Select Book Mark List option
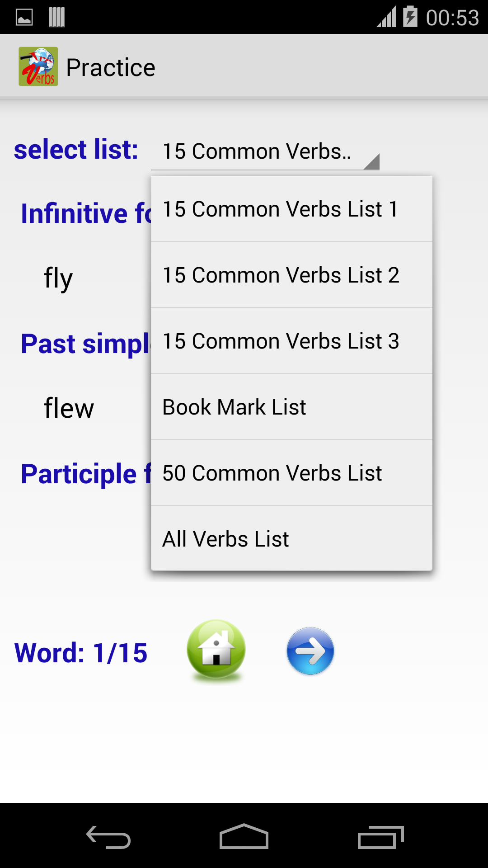Screen dimensions: 488x868 [x=291, y=406]
